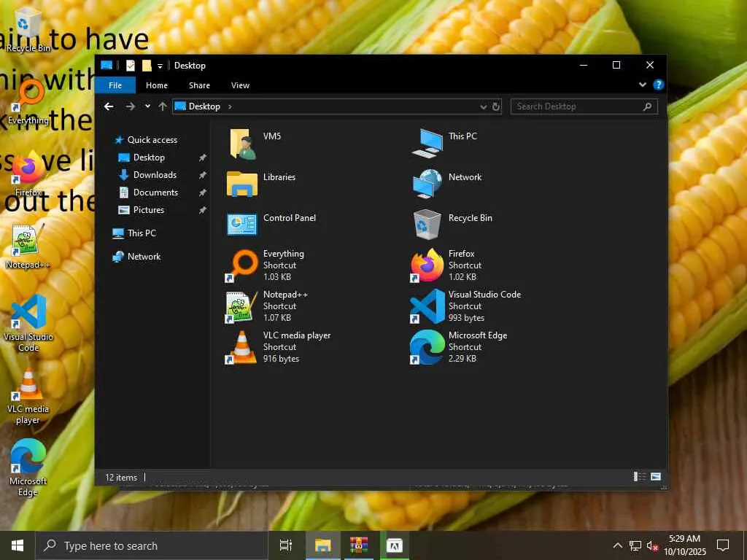Viewport: 747px width, 560px height.
Task: Open Task View from the taskbar
Action: [286, 545]
